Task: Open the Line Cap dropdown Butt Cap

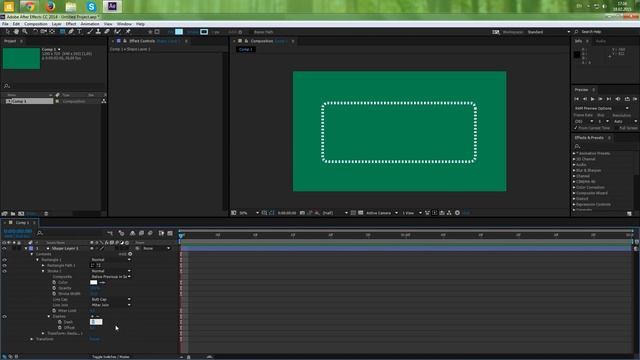Action: click(110, 300)
